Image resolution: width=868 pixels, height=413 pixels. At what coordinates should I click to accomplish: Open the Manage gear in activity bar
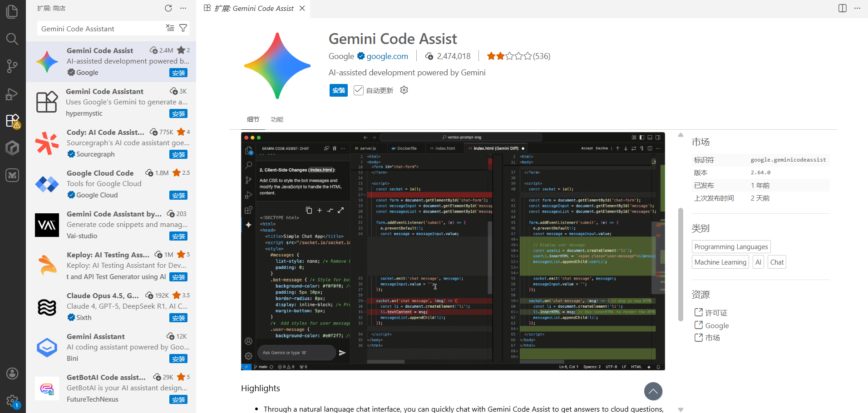coord(12,401)
